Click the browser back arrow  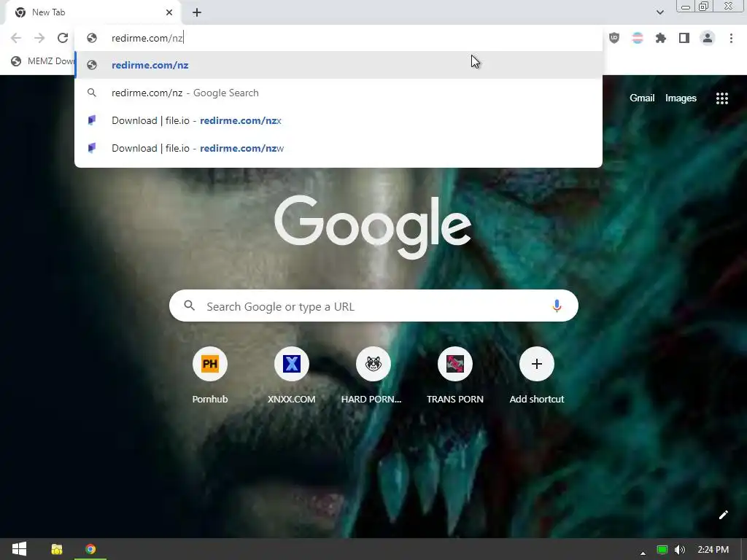16,38
